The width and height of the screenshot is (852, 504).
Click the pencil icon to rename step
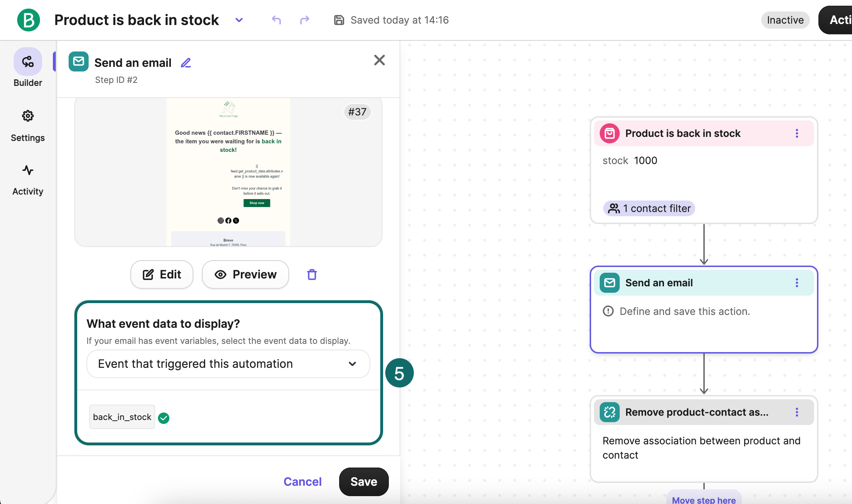pos(186,63)
